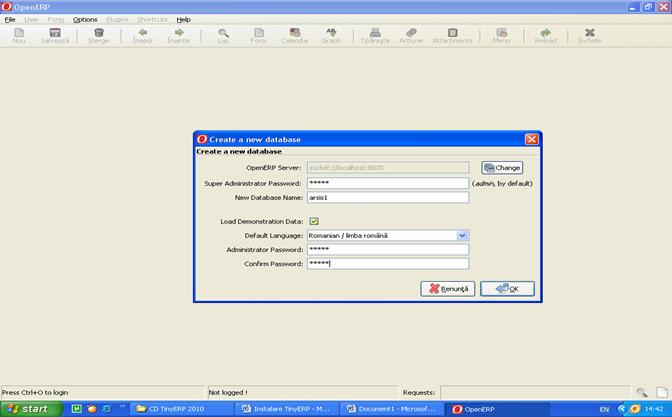Click the New Database Name field
Image resolution: width=672 pixels, height=417 pixels.
[x=388, y=198]
